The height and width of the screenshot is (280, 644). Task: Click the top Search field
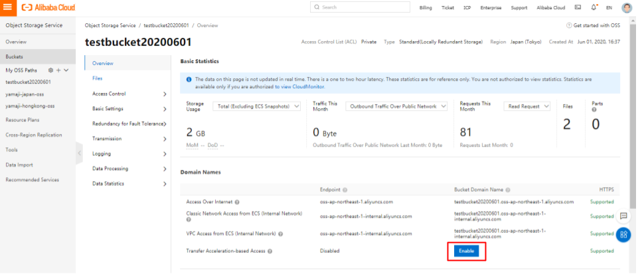[361, 7]
